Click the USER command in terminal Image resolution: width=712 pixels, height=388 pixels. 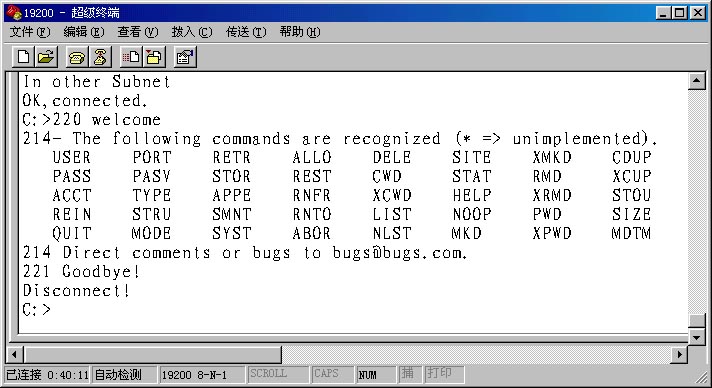coord(72,157)
